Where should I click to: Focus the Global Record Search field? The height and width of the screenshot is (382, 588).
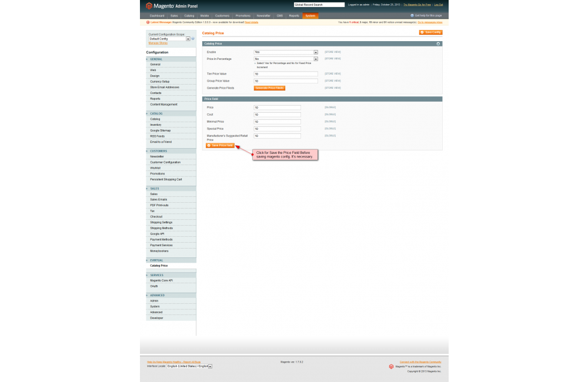[319, 5]
